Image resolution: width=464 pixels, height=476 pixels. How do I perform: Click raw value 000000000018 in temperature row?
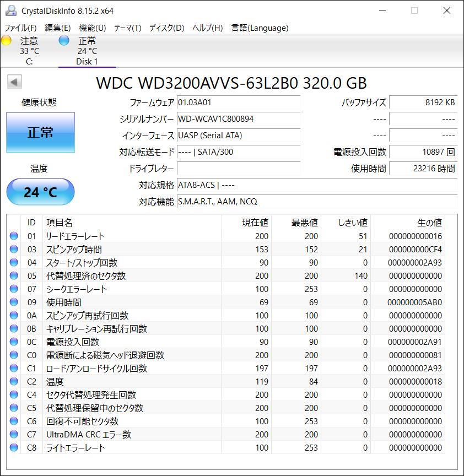click(416, 381)
